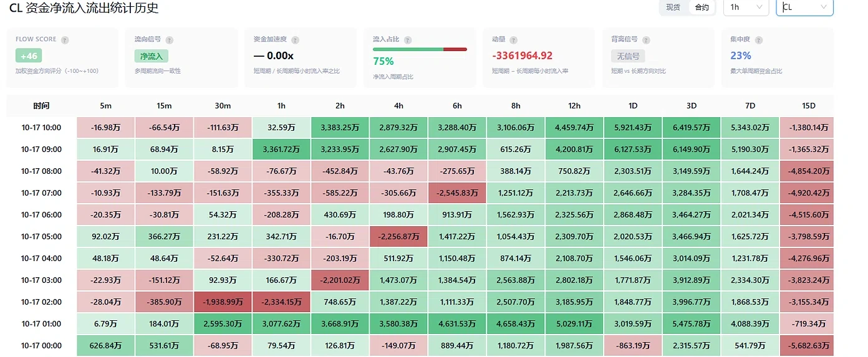Click the 5,029.11万 cell

point(574,324)
